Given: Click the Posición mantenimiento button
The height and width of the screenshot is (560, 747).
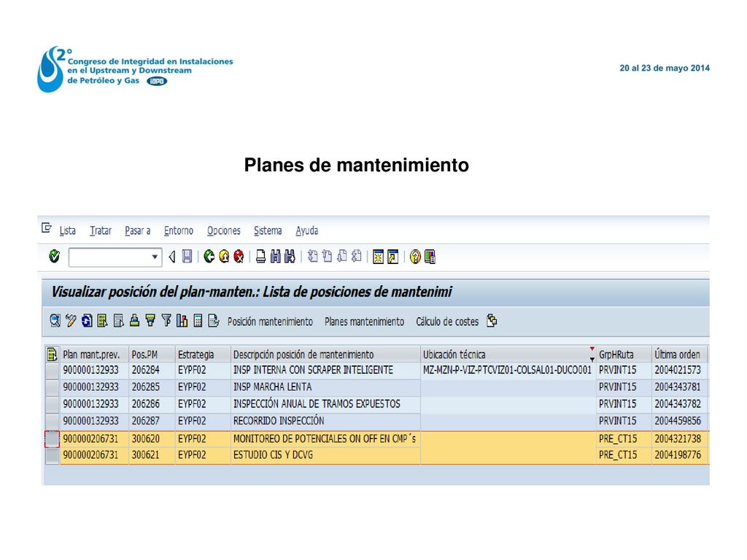Looking at the screenshot, I should [270, 322].
